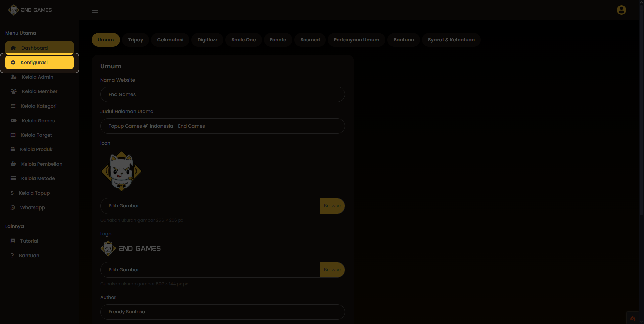Open the Sosmed tab
644x324 pixels.
[310, 40]
